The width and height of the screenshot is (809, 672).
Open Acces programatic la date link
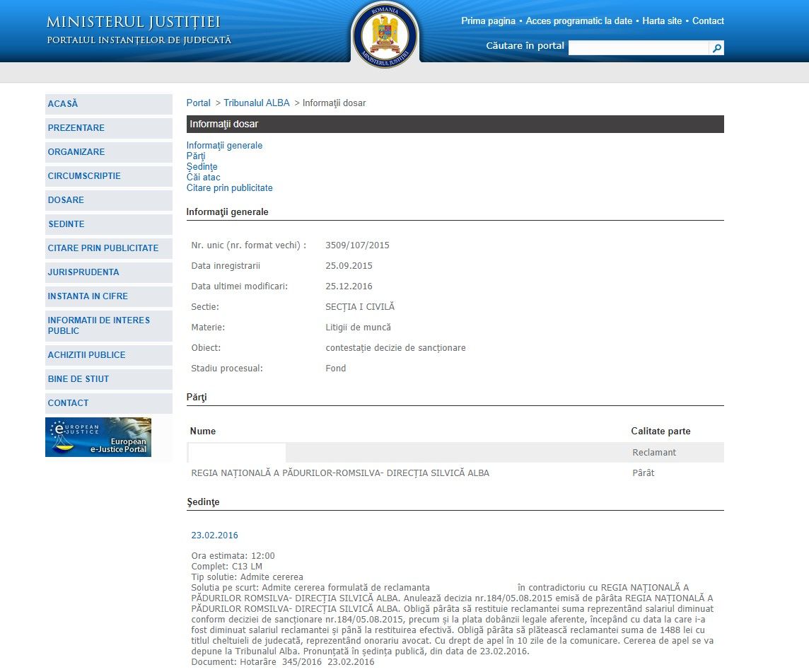click(578, 21)
